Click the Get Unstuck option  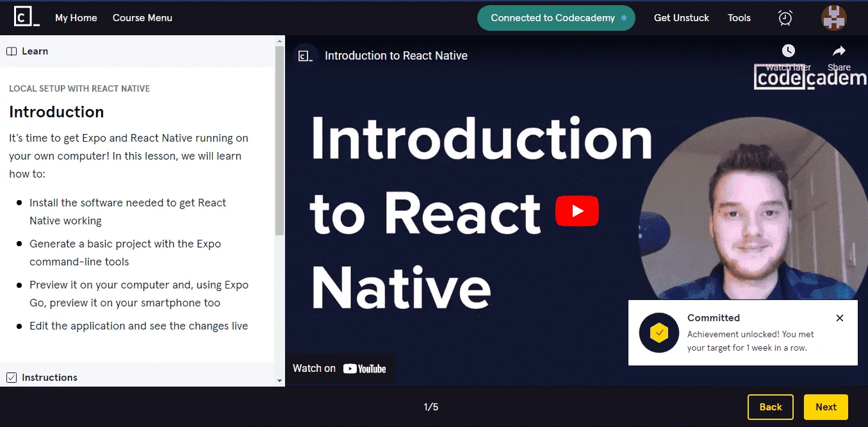pyautogui.click(x=682, y=18)
